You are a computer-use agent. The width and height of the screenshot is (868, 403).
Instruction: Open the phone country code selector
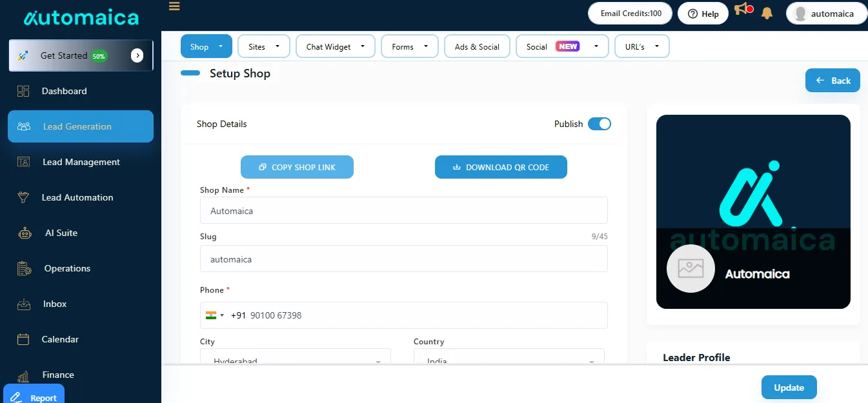coord(215,315)
